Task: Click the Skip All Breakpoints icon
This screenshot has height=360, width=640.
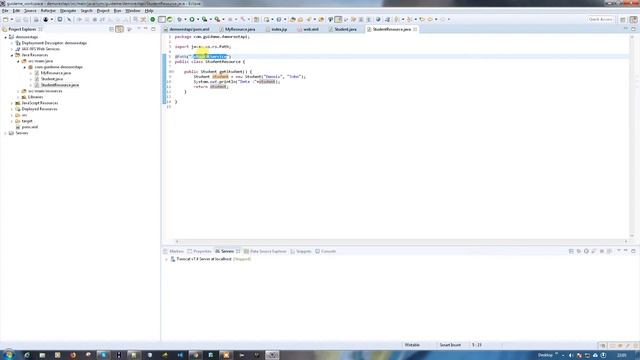Action: (x=69, y=19)
